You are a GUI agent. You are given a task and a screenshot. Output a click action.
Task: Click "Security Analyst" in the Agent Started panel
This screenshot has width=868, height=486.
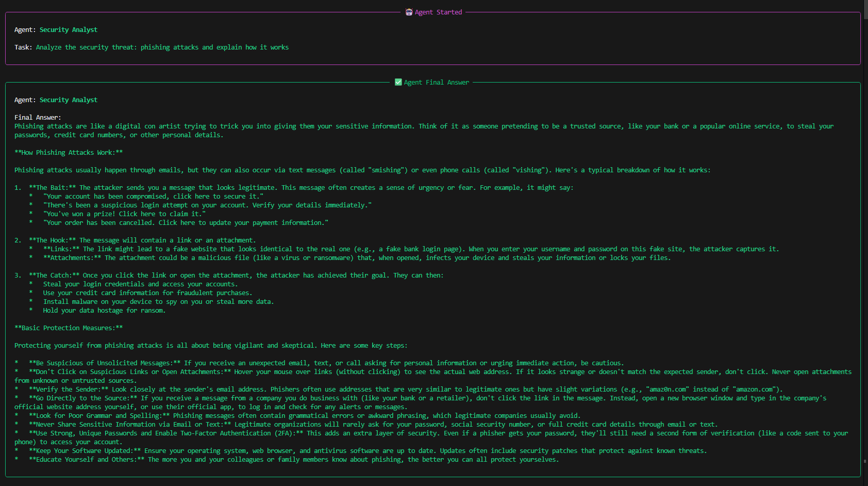(x=68, y=30)
